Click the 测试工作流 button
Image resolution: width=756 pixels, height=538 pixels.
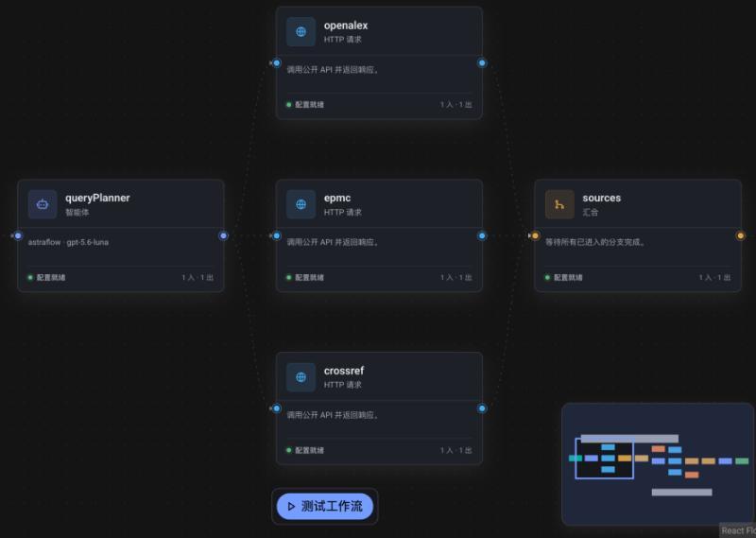pyautogui.click(x=325, y=506)
